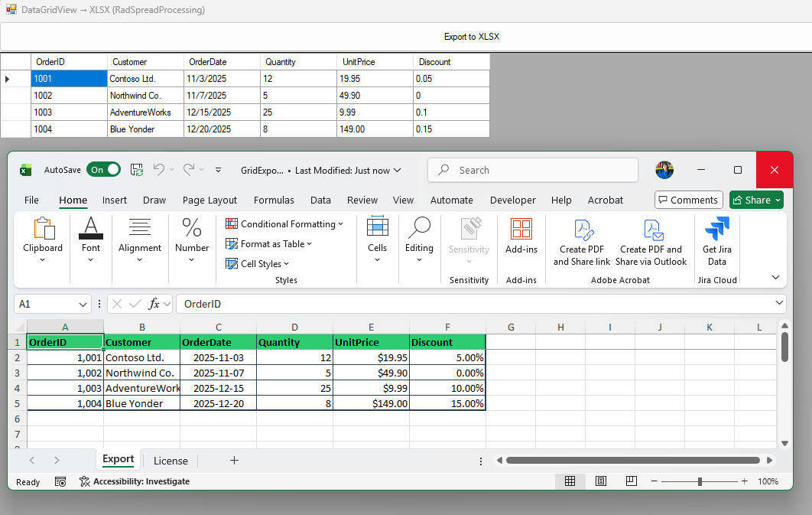Click the Excel app logo icon
The height and width of the screenshot is (515, 812).
click(25, 170)
